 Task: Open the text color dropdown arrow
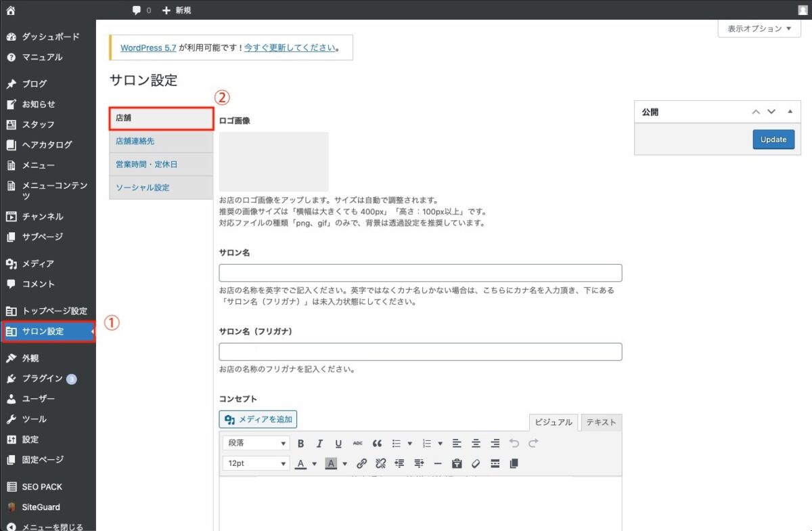[x=314, y=464]
